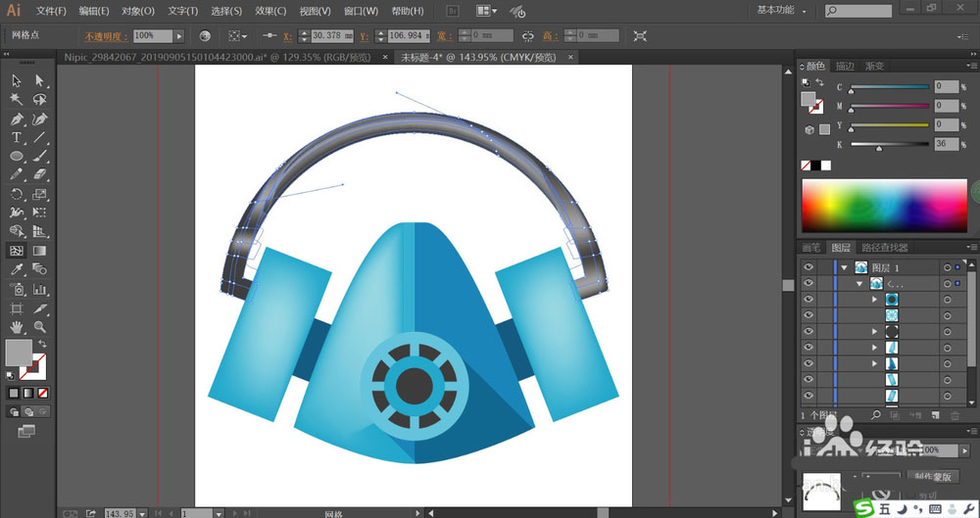Viewport: 980px width, 518px height.
Task: Select the Magic Wand tool
Action: pos(17,99)
